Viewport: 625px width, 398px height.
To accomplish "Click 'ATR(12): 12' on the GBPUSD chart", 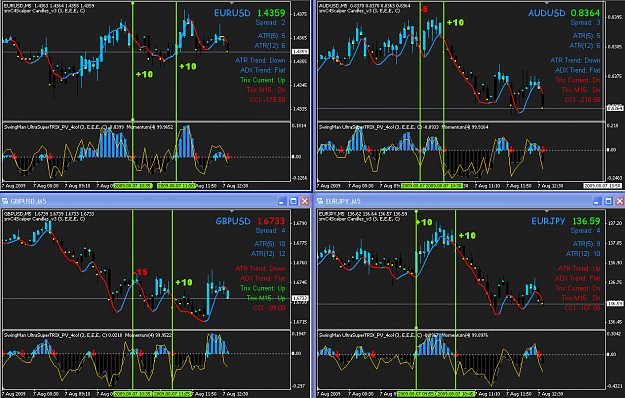I will (268, 254).
